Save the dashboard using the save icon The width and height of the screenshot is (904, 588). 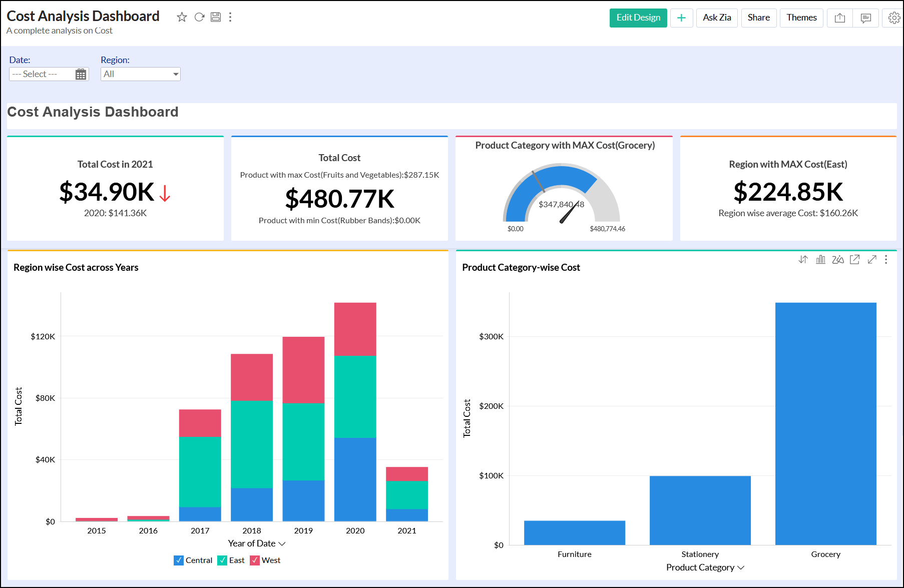coord(215,17)
